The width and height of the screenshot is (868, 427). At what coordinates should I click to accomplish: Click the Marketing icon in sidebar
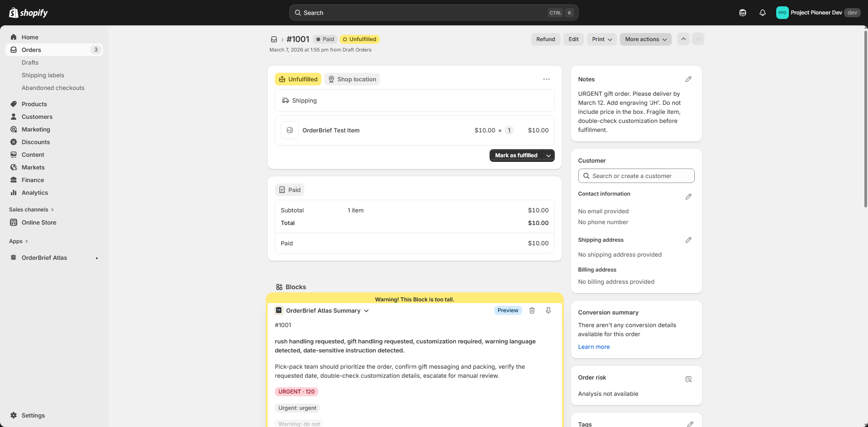coord(14,129)
